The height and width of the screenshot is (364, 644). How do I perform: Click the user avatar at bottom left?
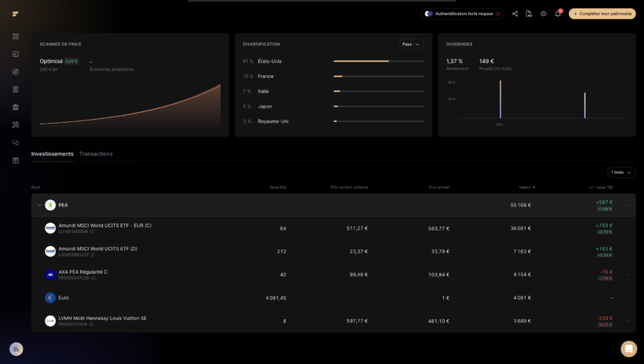point(16,349)
